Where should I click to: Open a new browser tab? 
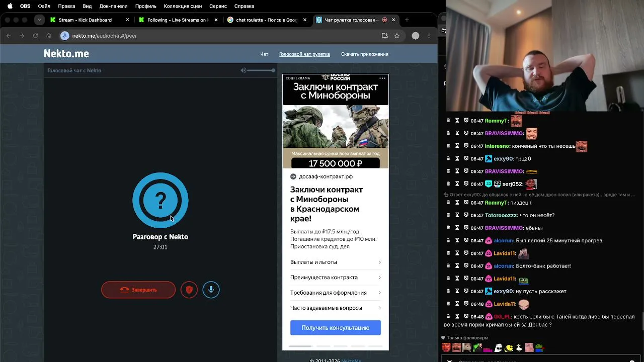click(407, 20)
